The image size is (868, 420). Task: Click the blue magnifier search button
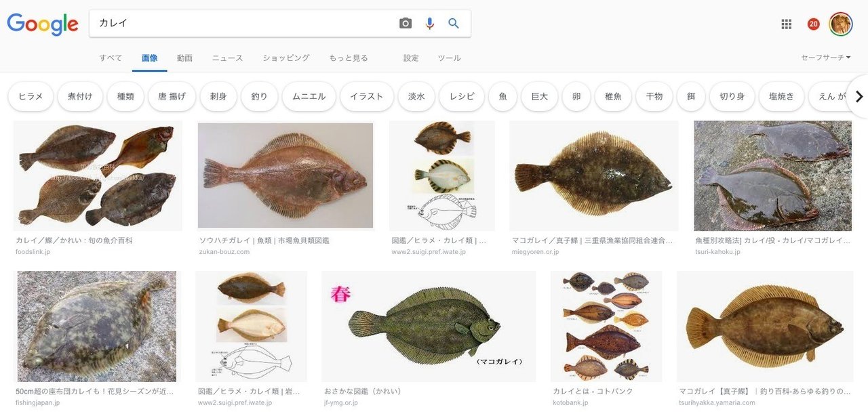click(454, 24)
